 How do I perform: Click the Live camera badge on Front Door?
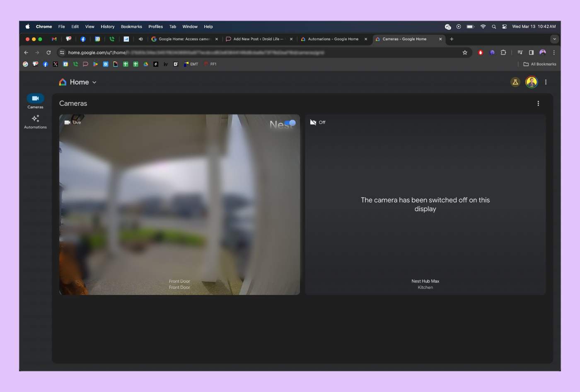[73, 122]
